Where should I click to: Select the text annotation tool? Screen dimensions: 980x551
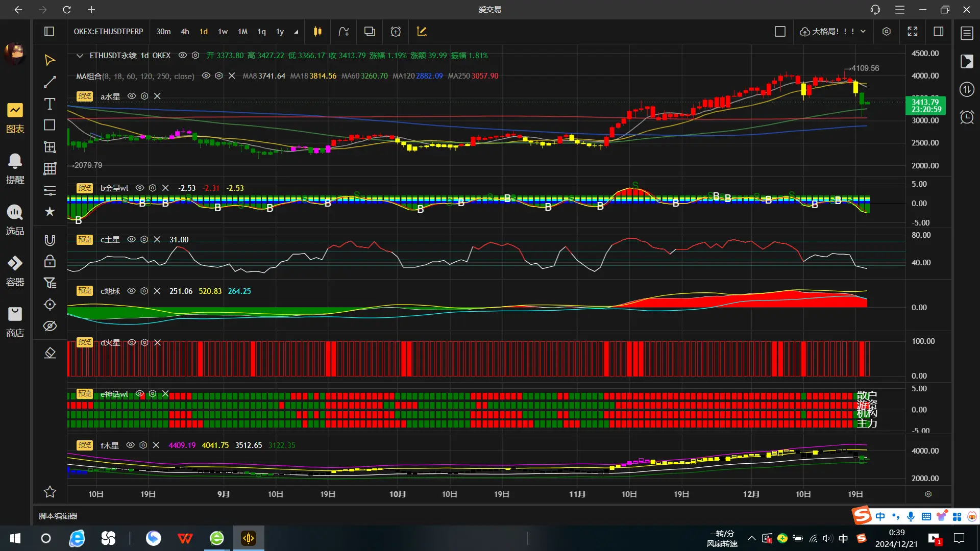point(50,104)
